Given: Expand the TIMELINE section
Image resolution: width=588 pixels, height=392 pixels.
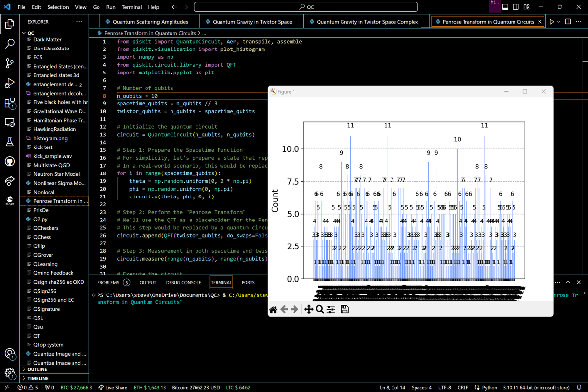Looking at the screenshot, I should coord(38,378).
